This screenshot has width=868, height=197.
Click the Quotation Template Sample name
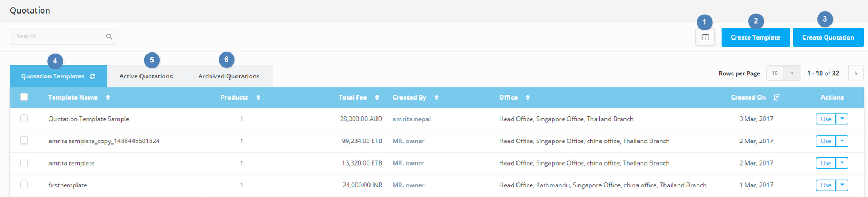(x=89, y=119)
